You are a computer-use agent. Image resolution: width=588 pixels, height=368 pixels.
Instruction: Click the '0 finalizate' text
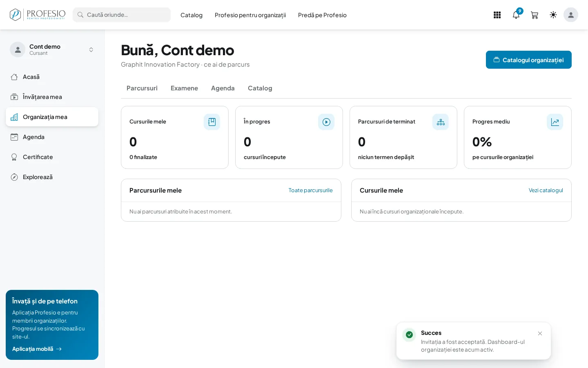click(143, 157)
